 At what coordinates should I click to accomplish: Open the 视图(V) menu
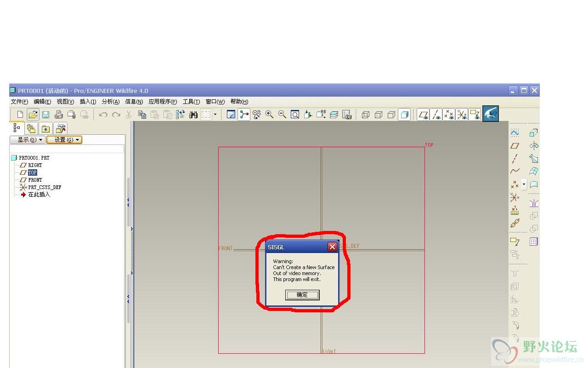[x=65, y=102]
